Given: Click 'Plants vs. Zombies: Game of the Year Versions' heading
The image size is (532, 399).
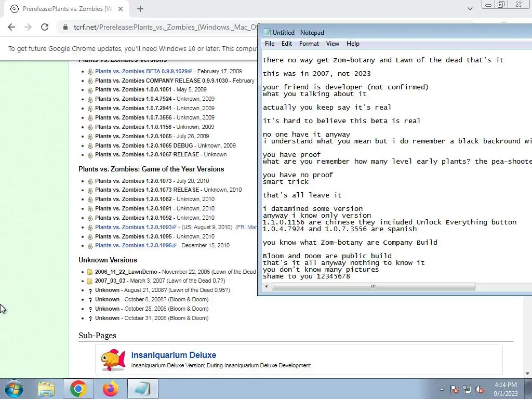Looking at the screenshot, I should pyautogui.click(x=151, y=169).
